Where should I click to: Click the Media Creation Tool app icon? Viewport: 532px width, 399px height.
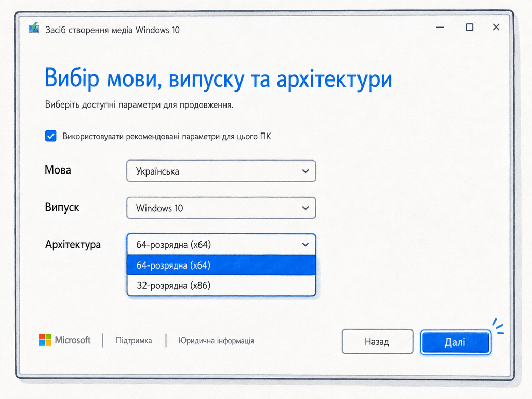[34, 28]
